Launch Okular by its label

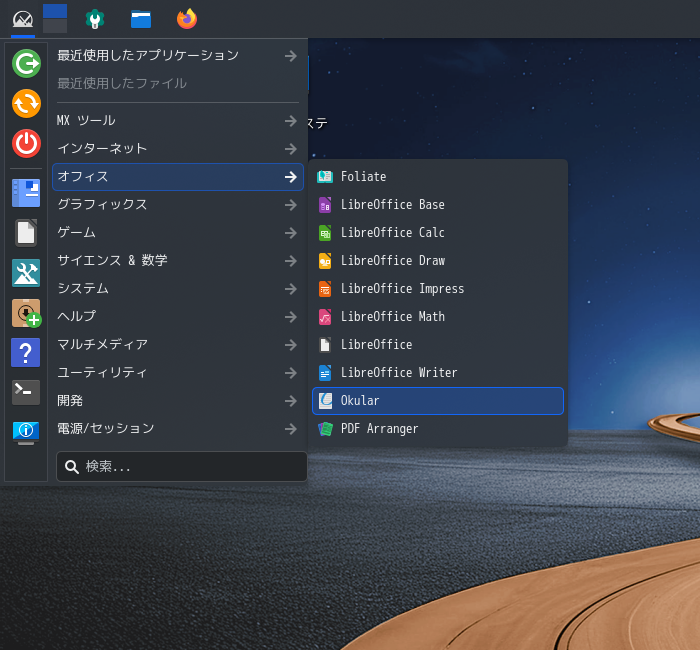(360, 401)
